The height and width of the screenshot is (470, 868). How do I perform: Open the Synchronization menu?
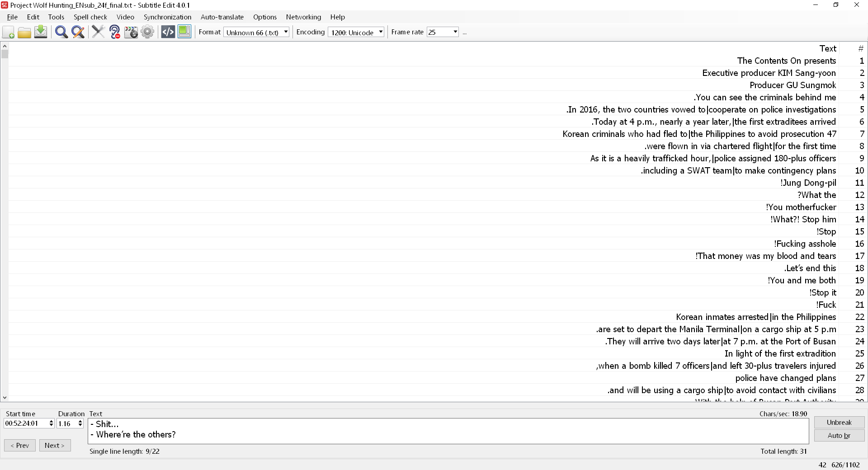click(167, 17)
